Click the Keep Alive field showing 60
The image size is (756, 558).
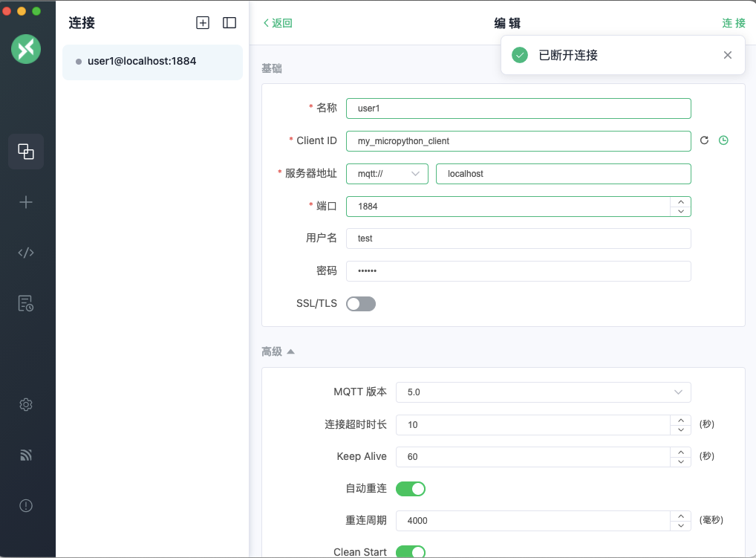532,457
